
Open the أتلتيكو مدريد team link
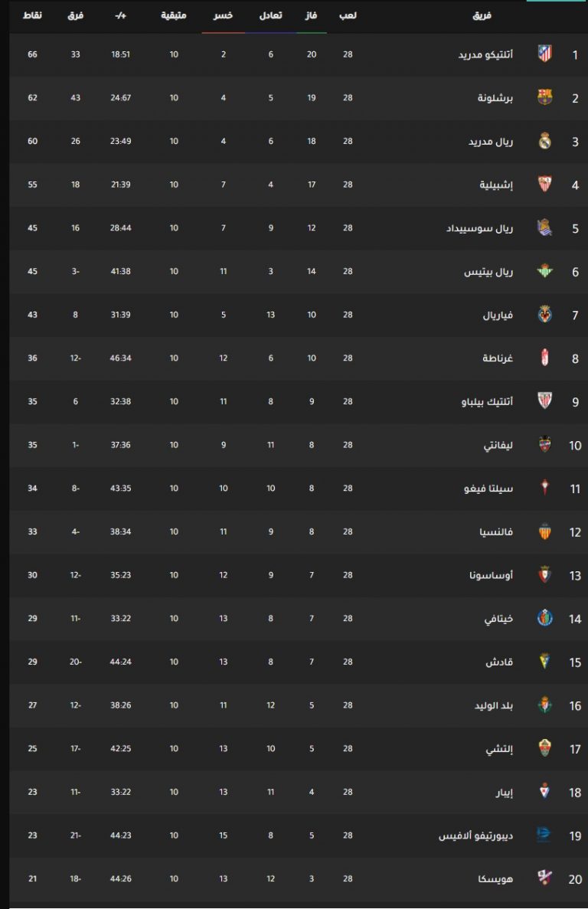point(485,54)
